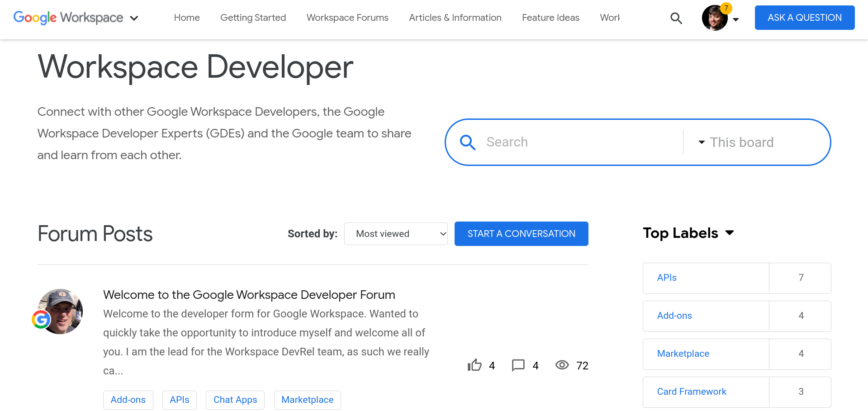Click the blue magnifier in board search
The width and height of the screenshot is (868, 411).
pos(467,142)
